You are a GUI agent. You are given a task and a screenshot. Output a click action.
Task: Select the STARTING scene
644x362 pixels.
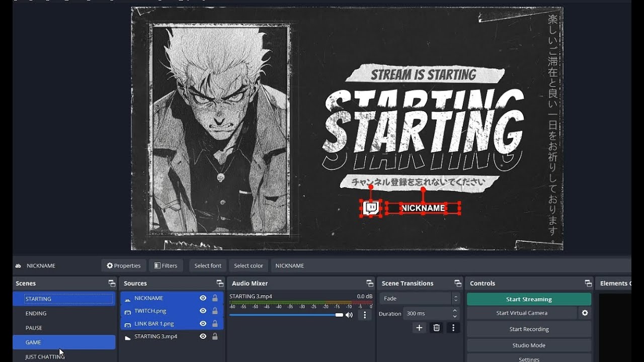[x=64, y=299]
